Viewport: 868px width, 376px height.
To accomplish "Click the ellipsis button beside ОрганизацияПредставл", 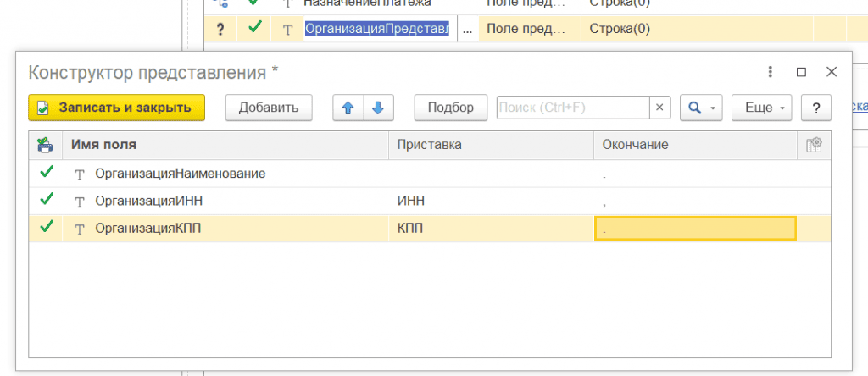I will pos(467,29).
